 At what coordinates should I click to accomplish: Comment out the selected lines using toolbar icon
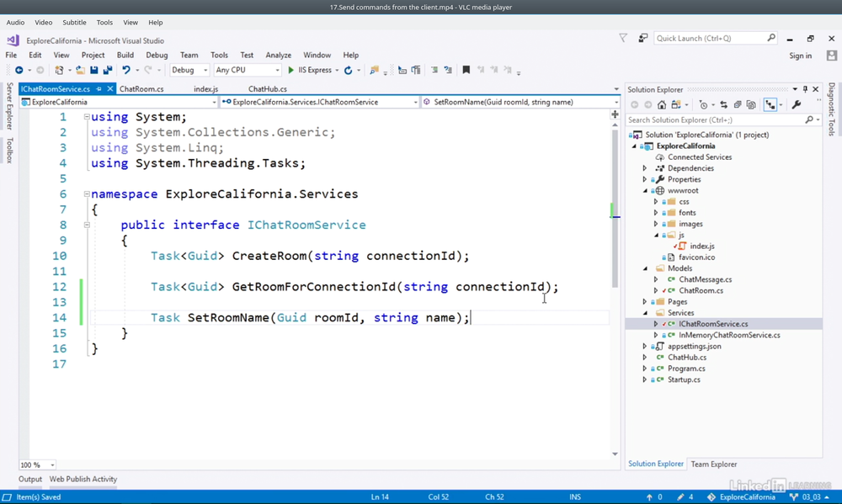tap(434, 71)
